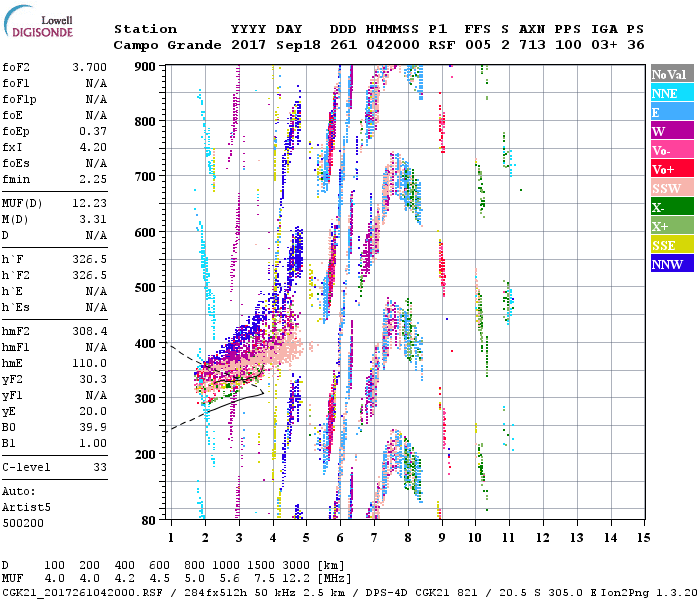
Task: Click the Vo+ red legend entry
Action: pyautogui.click(x=669, y=169)
